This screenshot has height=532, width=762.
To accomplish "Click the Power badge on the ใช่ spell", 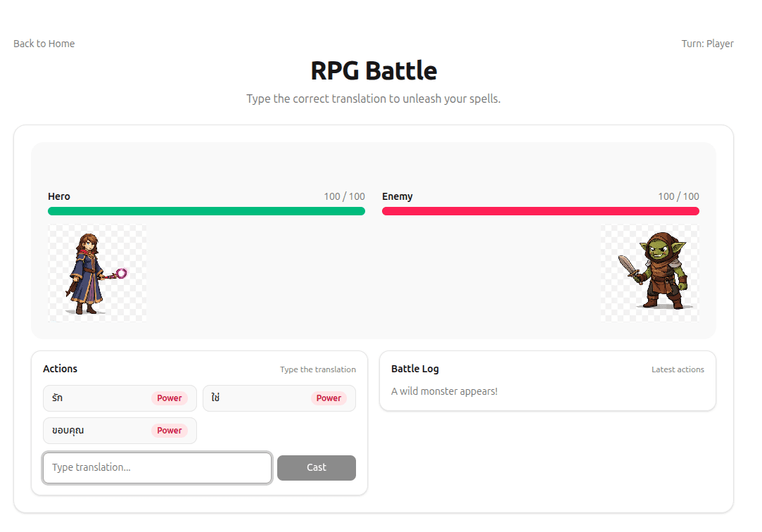I will 329,398.
